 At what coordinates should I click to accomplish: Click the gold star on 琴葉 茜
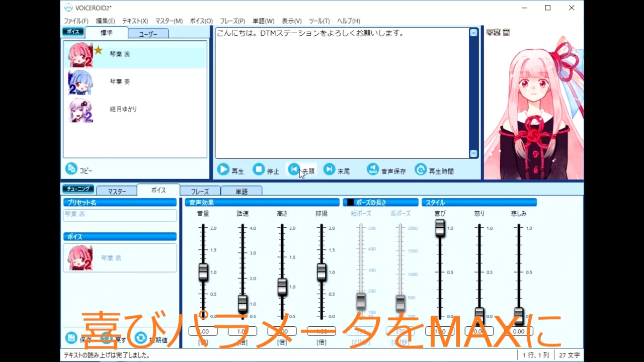(98, 50)
